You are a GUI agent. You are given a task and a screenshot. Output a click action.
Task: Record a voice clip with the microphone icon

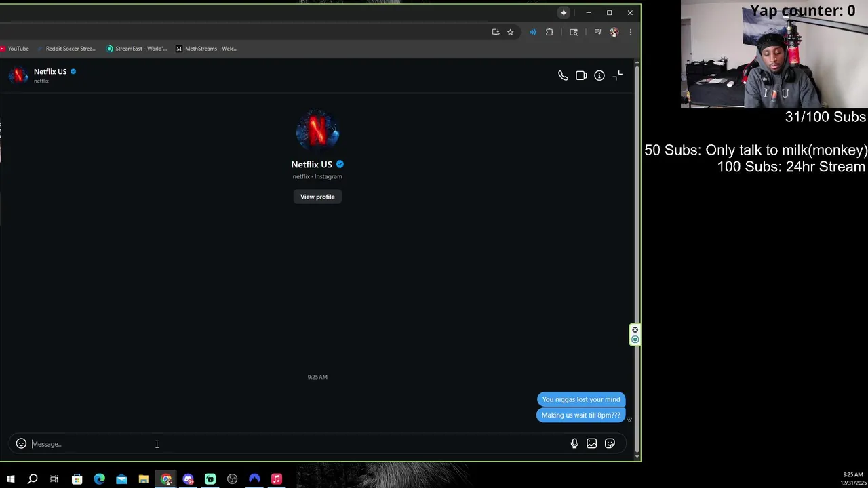[x=574, y=443]
